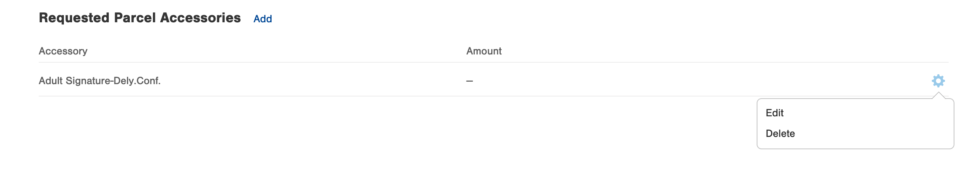Click the dash value under Amount
Viewport: 980px width, 179px height.
(469, 81)
